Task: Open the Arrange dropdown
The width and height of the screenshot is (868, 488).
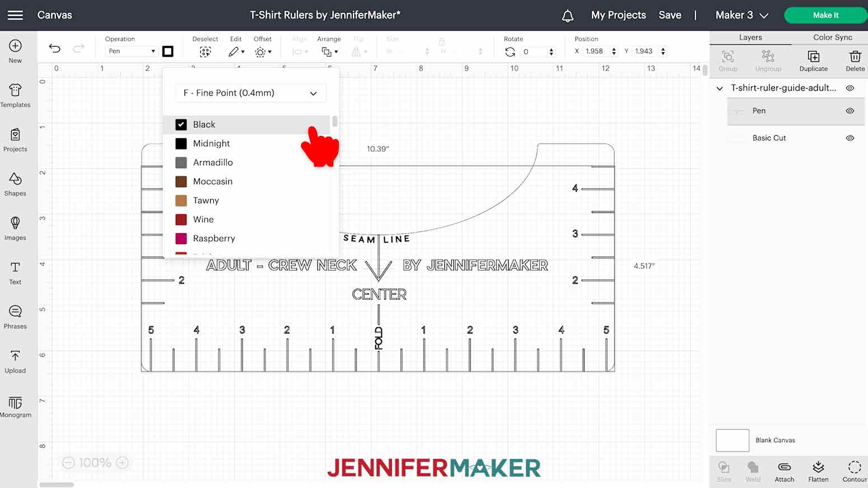Action: (329, 51)
